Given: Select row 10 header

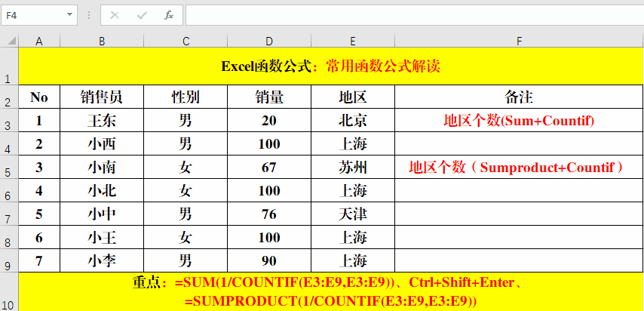Looking at the screenshot, I should 9,291.
